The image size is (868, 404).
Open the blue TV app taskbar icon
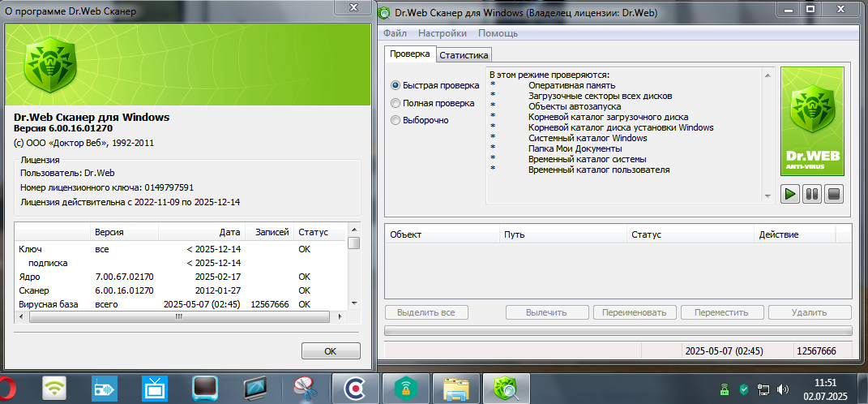pyautogui.click(x=155, y=389)
